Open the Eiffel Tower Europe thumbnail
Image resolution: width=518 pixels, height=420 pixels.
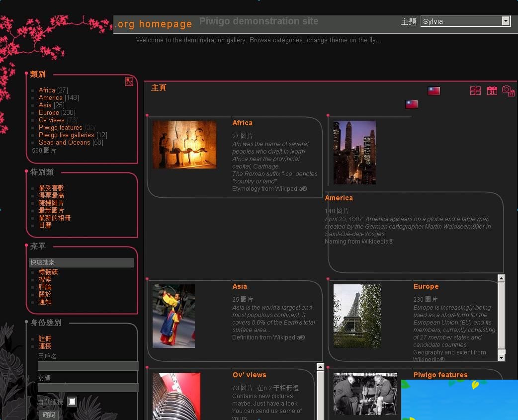click(357, 316)
